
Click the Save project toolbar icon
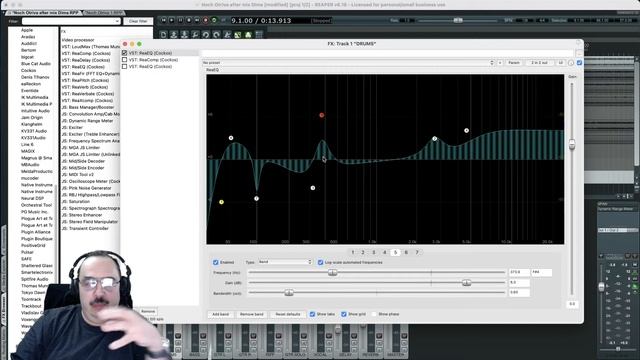[184, 35]
